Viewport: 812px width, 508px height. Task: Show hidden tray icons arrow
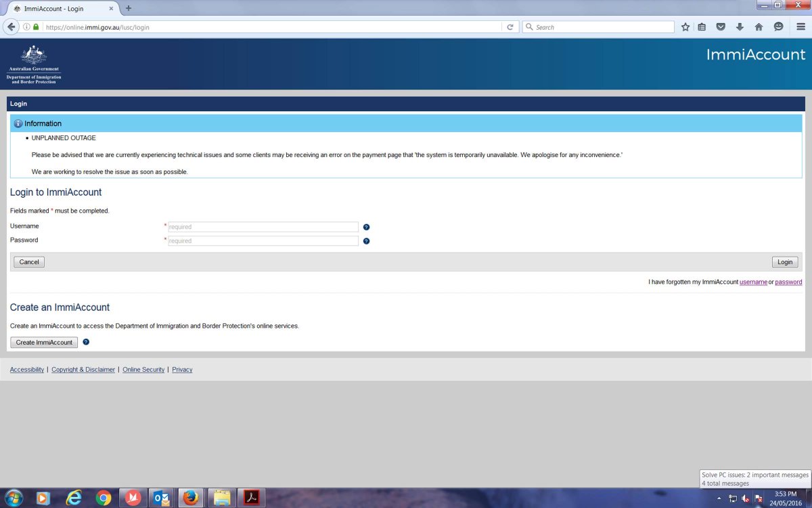pyautogui.click(x=720, y=499)
